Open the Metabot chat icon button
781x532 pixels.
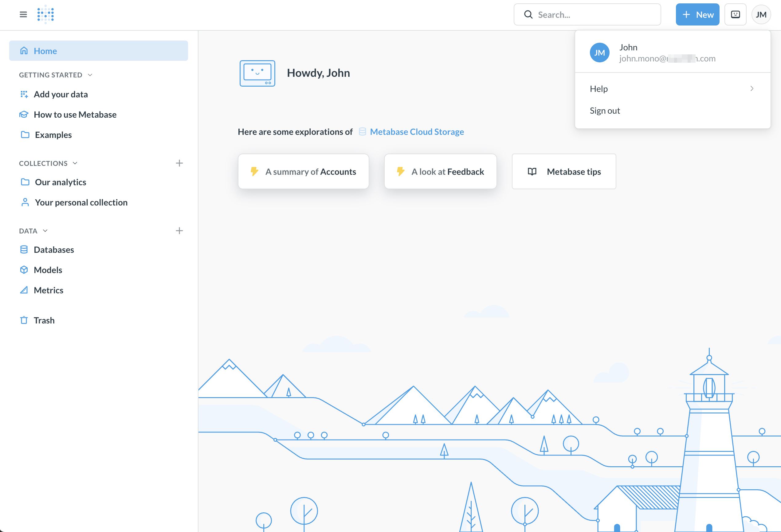tap(735, 14)
